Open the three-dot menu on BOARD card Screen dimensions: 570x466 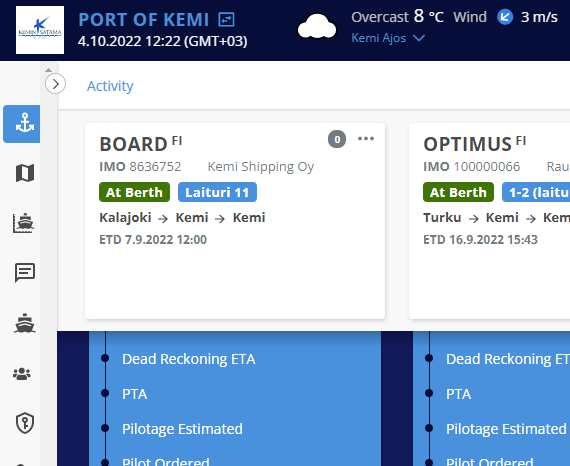(366, 138)
